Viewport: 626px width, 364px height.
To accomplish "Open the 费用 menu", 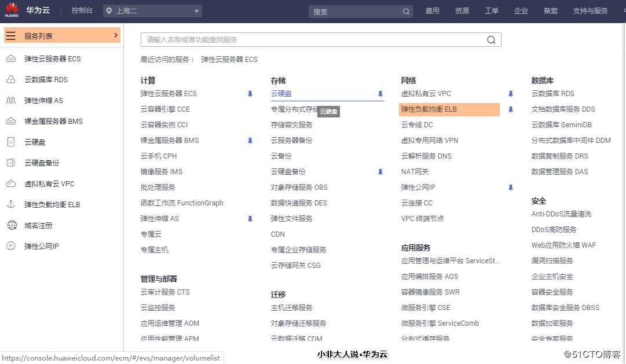I will coord(432,11).
